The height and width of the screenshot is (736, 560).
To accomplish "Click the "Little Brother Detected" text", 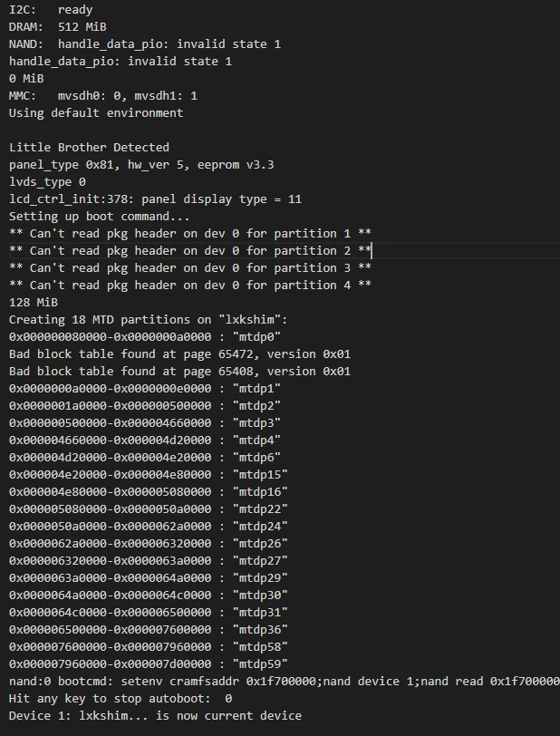I will [x=89, y=148].
